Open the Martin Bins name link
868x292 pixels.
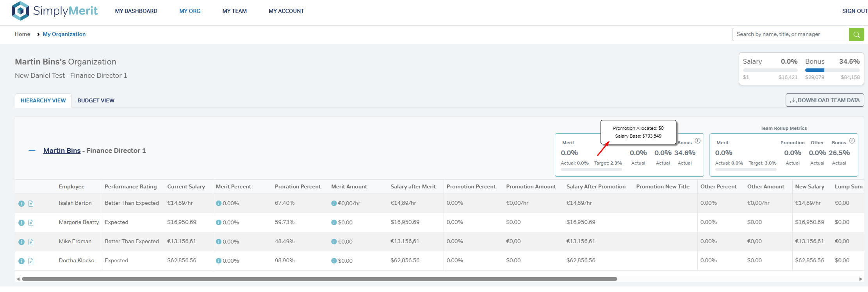click(62, 150)
